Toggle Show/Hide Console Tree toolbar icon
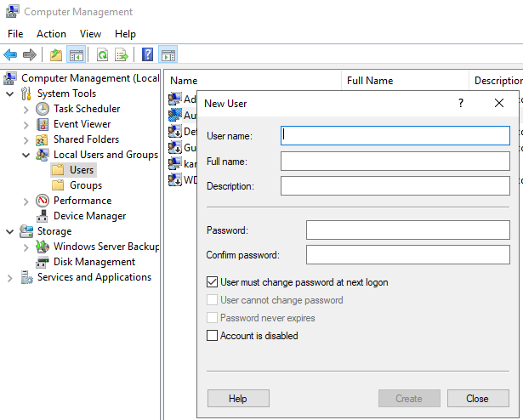The width and height of the screenshot is (523, 420). (77, 55)
